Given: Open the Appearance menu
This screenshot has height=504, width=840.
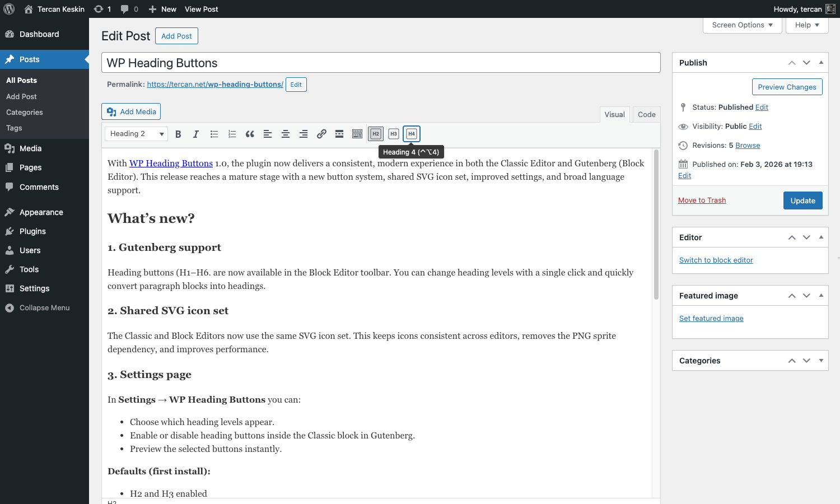Looking at the screenshot, I should point(44,212).
